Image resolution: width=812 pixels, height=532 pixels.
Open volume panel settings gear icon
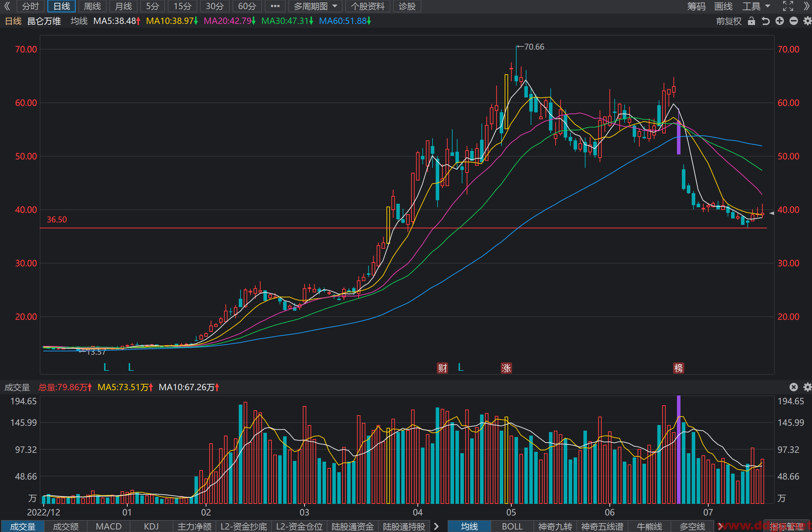(x=807, y=387)
